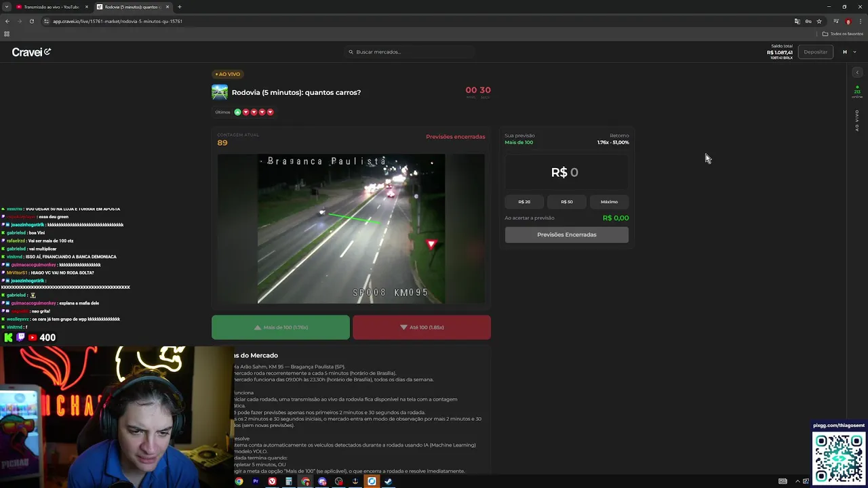Bookmark this page with the star
The height and width of the screenshot is (488, 868).
tap(819, 21)
